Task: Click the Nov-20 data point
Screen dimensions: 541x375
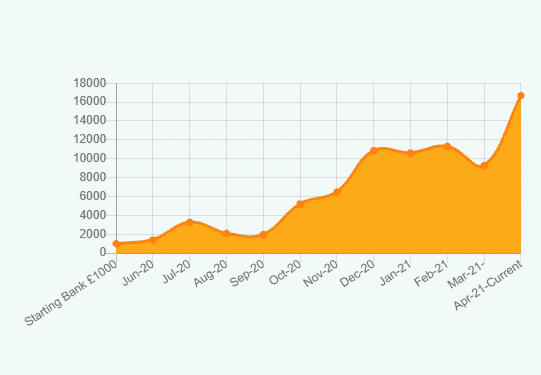Action: tap(337, 192)
